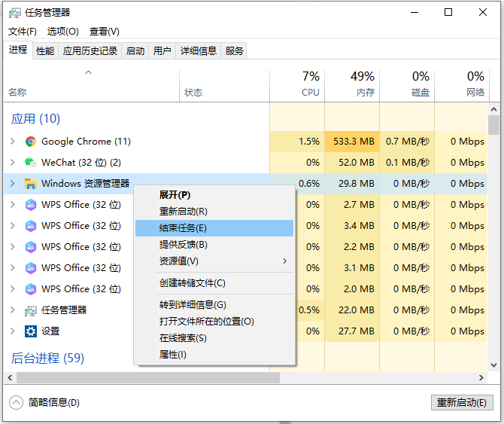The width and height of the screenshot is (504, 424).
Task: Click the first WPS Office icon
Action: click(31, 205)
